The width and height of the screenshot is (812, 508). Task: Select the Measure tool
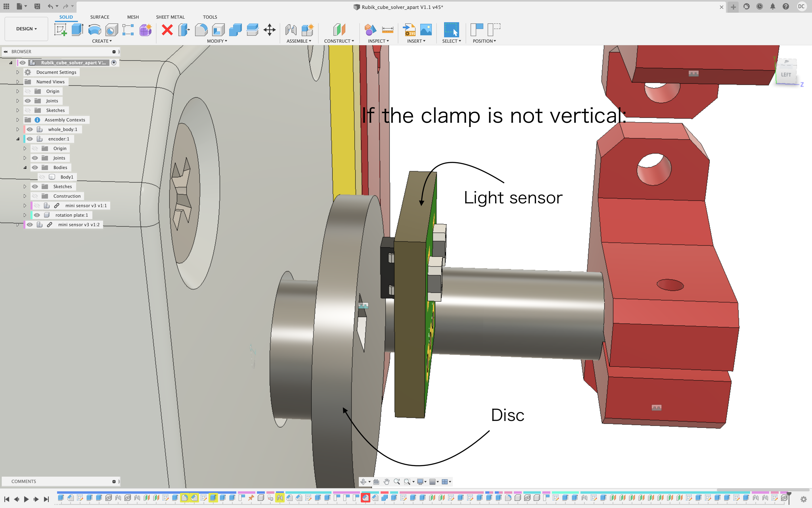coord(388,30)
